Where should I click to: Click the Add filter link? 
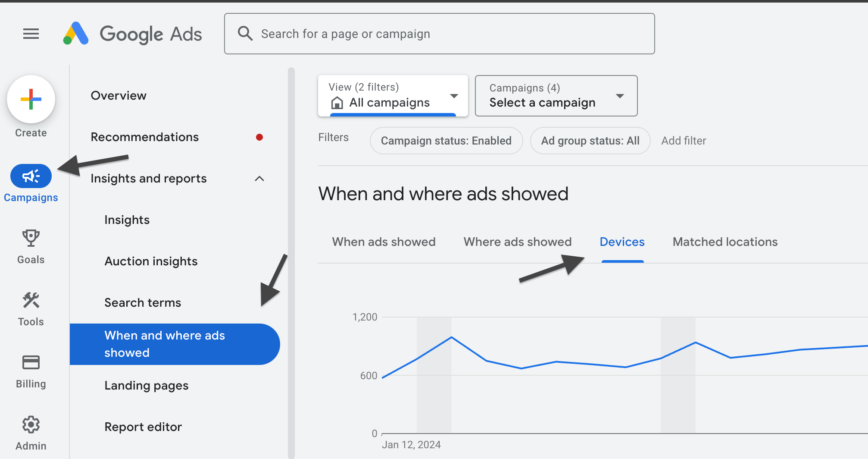click(x=684, y=140)
